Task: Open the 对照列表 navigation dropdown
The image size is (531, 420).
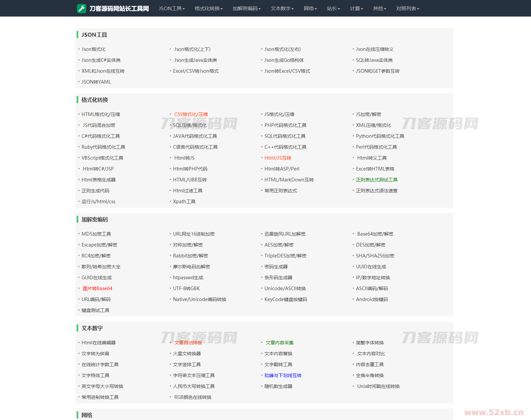Action: click(407, 9)
